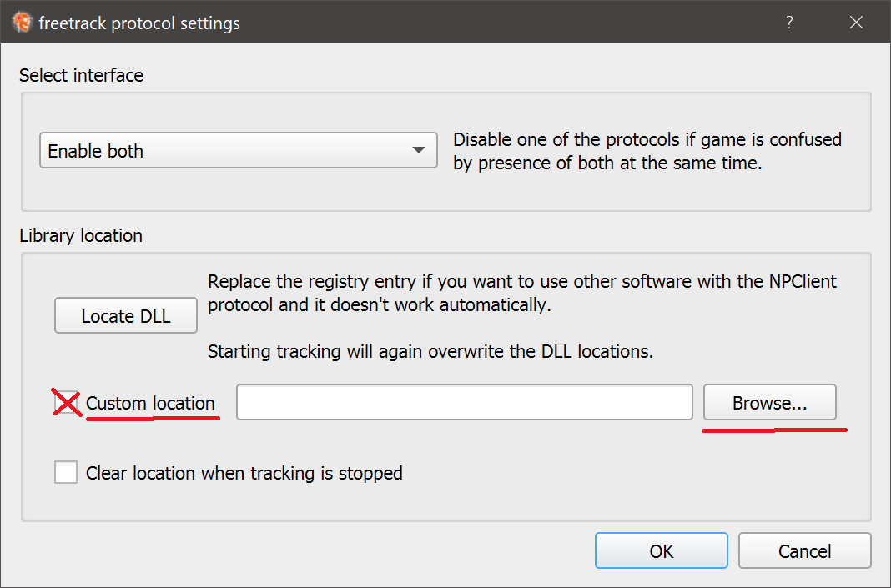Image resolution: width=891 pixels, height=588 pixels.
Task: Dismiss the dialog with Cancel
Action: (804, 550)
